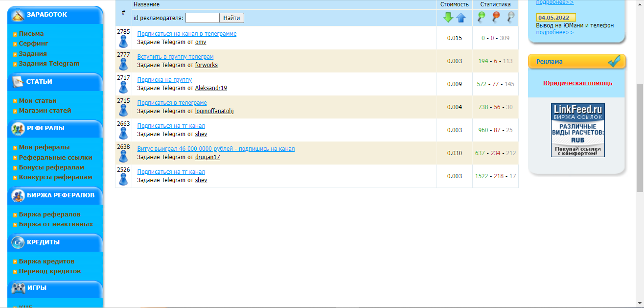Click the gray pin statistics icon
This screenshot has height=308, width=644.
(x=511, y=17)
